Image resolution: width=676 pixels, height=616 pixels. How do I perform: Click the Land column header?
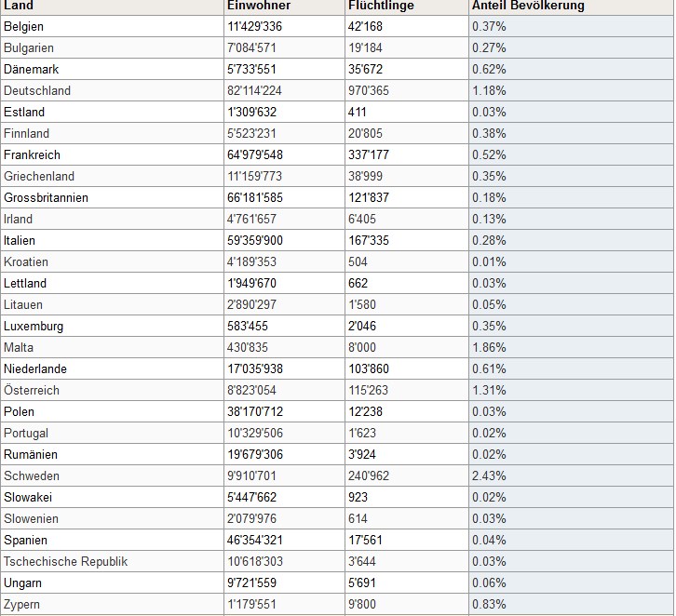19,6
